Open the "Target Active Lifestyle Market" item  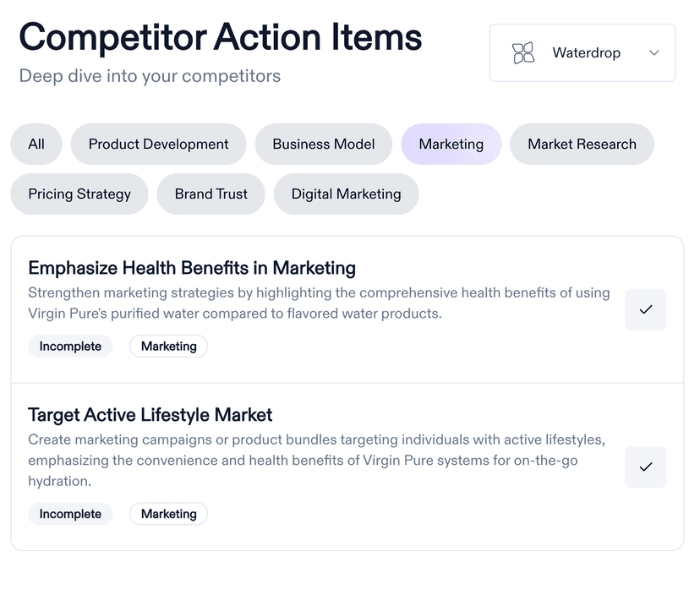150,415
